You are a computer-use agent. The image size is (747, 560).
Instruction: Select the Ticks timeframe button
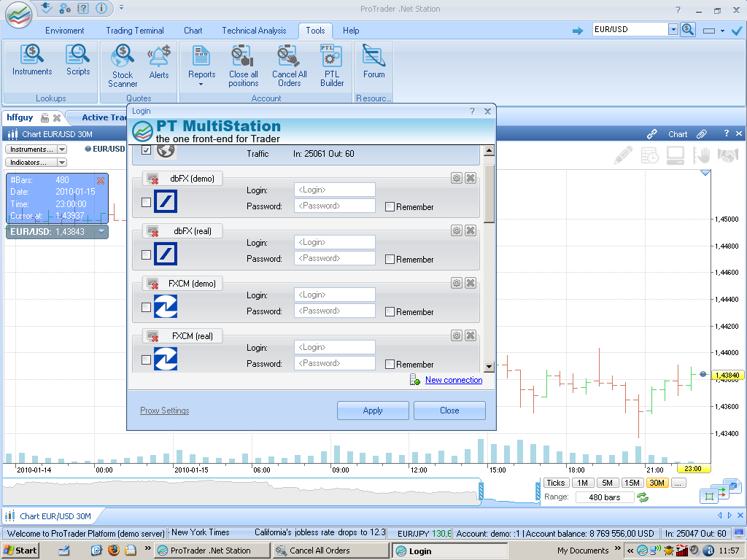(x=555, y=483)
